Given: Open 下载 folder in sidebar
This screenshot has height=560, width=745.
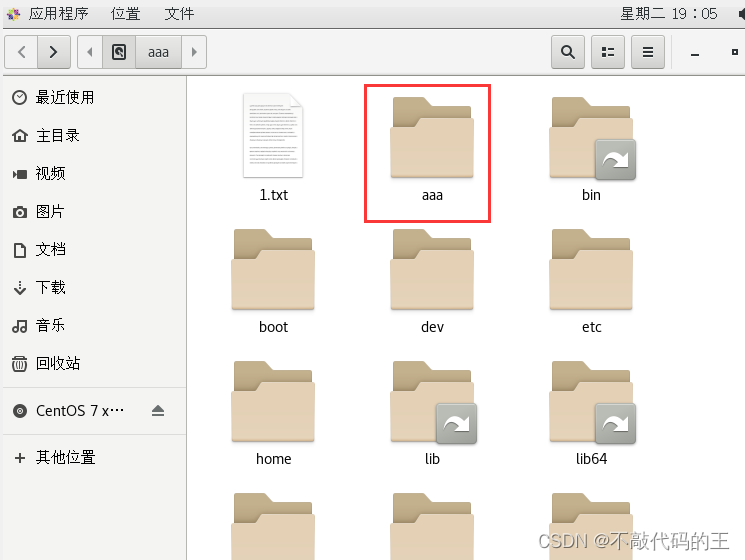Looking at the screenshot, I should pyautogui.click(x=95, y=287).
